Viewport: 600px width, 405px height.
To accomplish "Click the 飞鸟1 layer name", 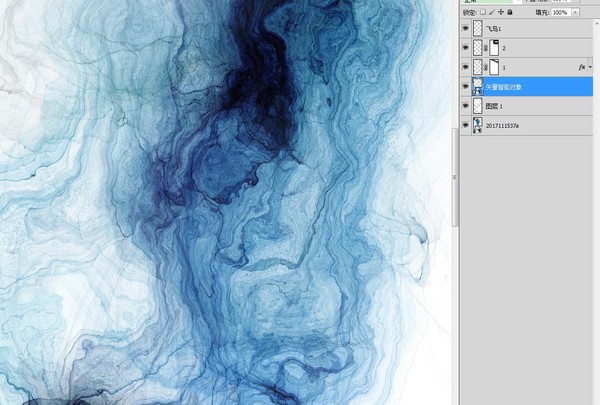I will pos(493,29).
